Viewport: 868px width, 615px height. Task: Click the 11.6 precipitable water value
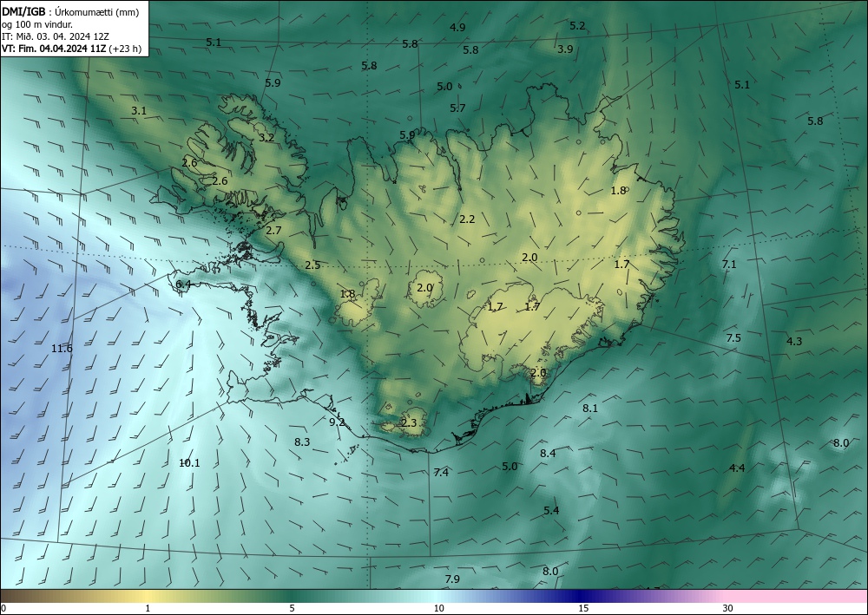point(62,349)
